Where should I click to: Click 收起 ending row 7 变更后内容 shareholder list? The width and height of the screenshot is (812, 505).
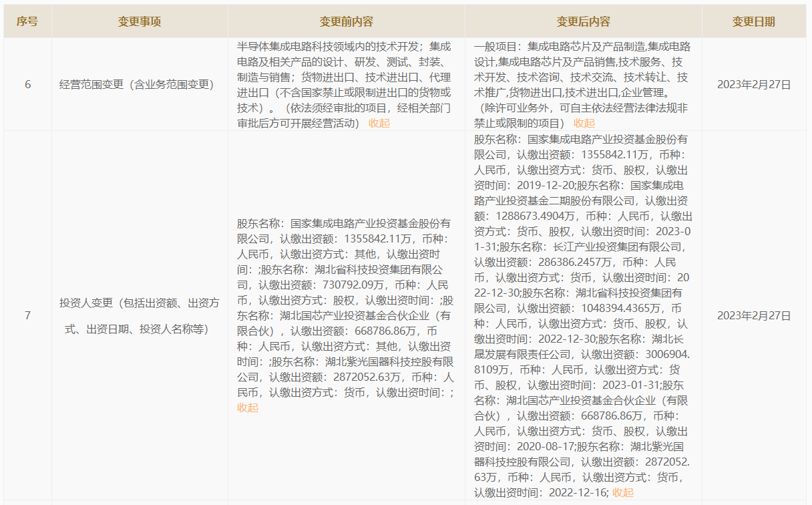622,492
